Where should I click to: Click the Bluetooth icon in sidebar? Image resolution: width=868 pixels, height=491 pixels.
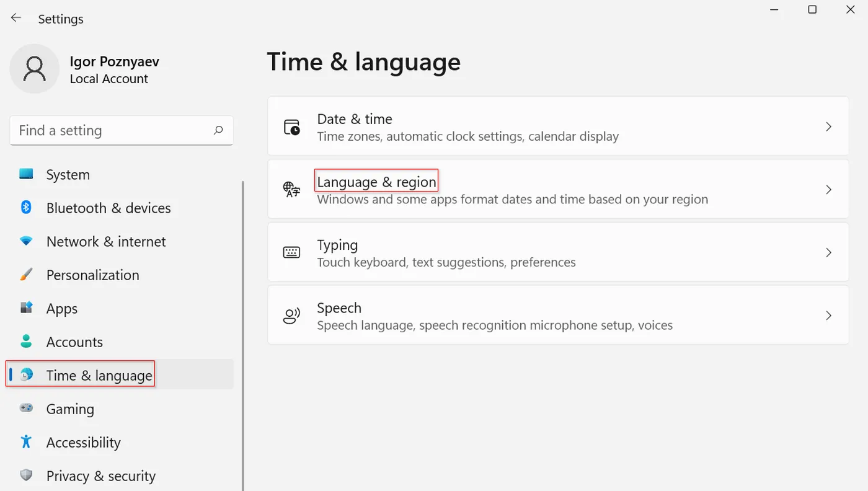click(x=26, y=207)
